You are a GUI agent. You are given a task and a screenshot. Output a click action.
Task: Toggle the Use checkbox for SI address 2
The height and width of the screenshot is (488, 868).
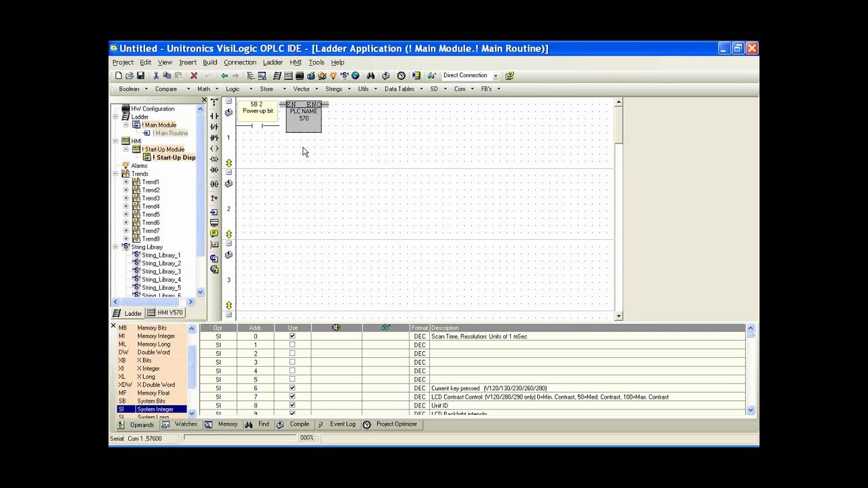pyautogui.click(x=292, y=354)
